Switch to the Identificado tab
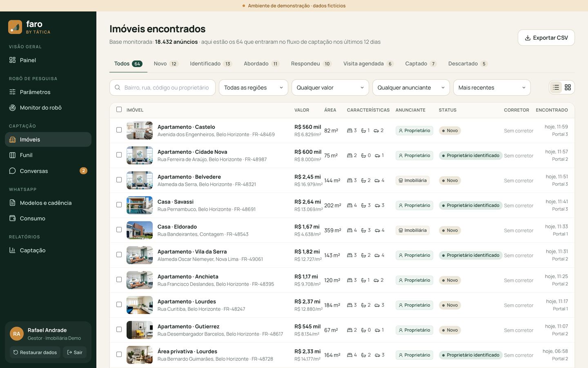Image resolution: width=588 pixels, height=368 pixels. (211, 64)
